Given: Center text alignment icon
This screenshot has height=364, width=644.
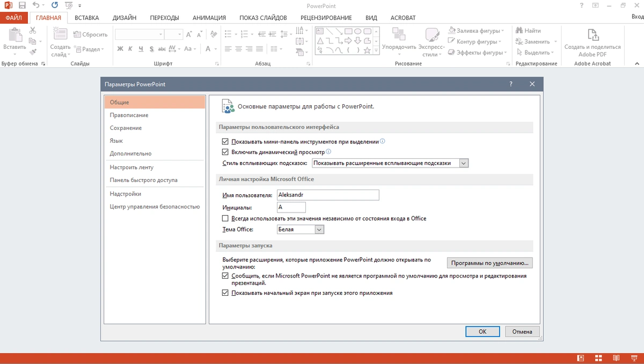Looking at the screenshot, I should tap(238, 49).
